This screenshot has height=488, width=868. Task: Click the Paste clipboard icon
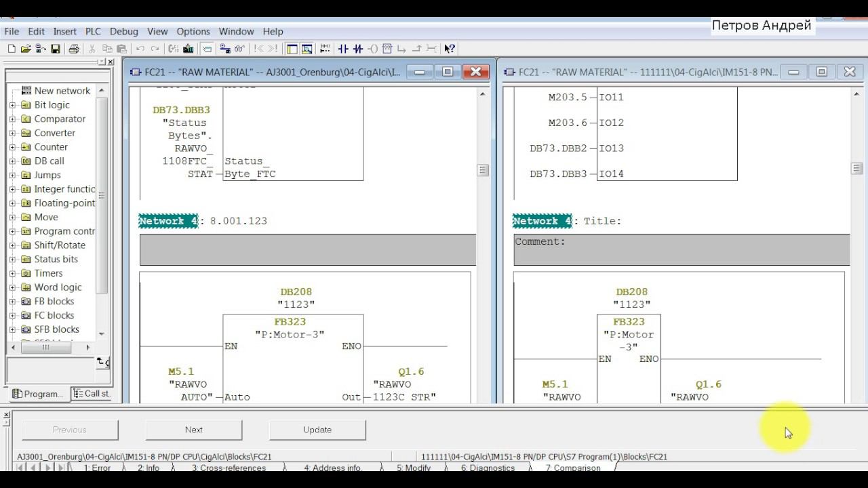click(x=122, y=49)
